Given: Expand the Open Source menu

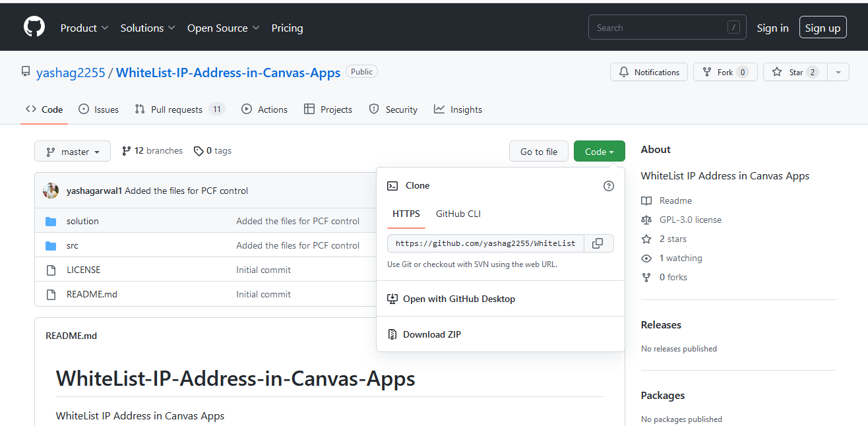Looking at the screenshot, I should click(x=224, y=28).
